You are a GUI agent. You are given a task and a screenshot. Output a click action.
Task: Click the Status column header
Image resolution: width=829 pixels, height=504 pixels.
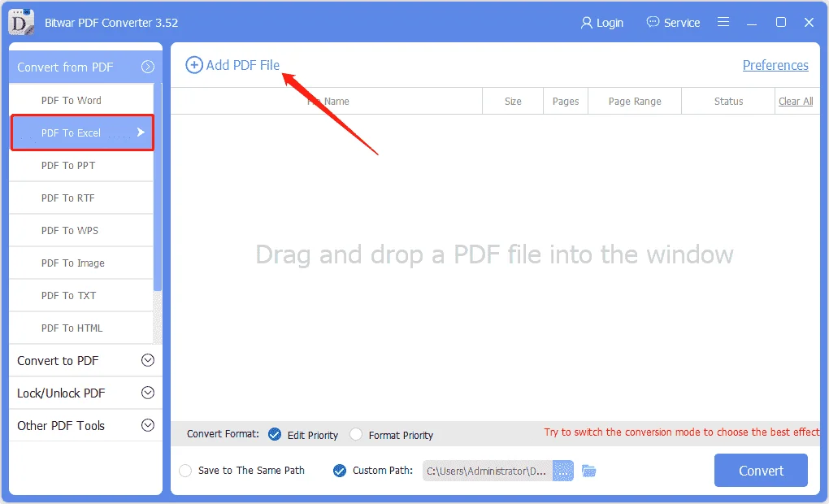coord(728,101)
